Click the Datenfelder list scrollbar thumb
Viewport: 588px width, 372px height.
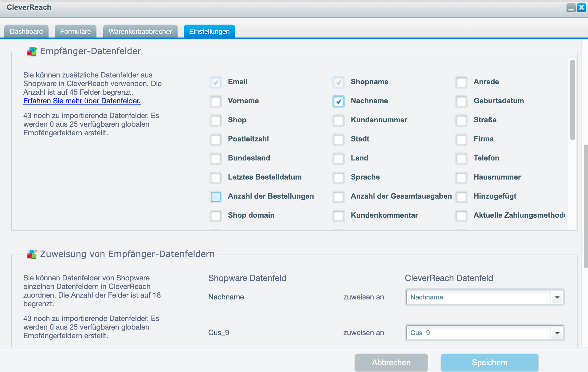pos(572,100)
